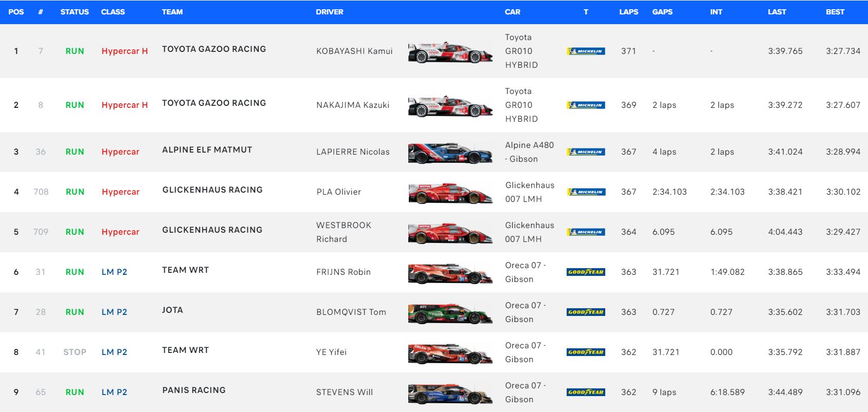Click the Michelin logo in Nakajima's row
Image resolution: width=868 pixels, height=412 pixels.
586,105
